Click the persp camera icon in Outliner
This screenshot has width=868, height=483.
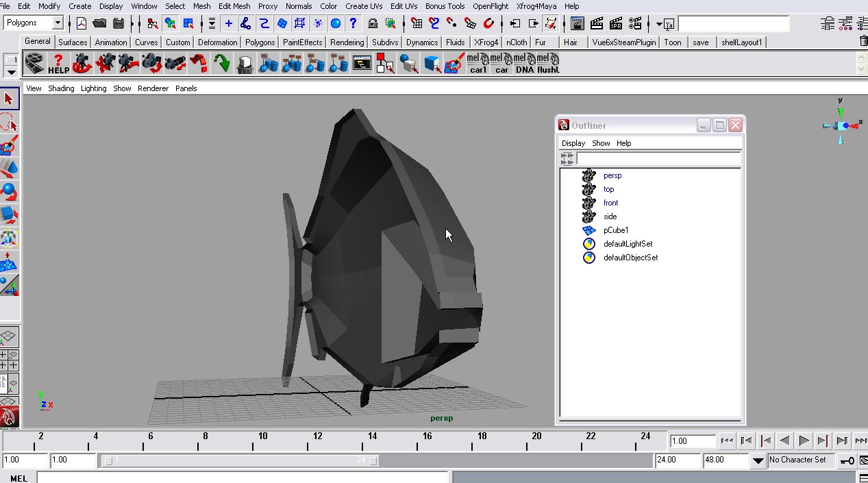[589, 175]
